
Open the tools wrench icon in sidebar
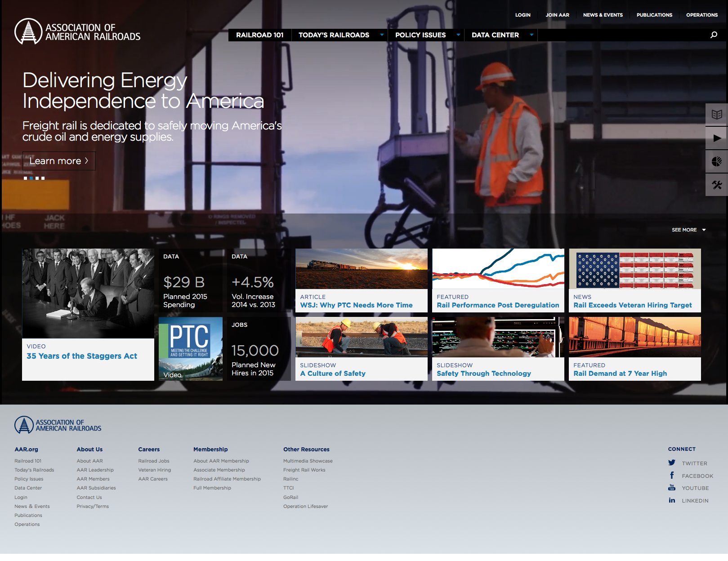tap(717, 185)
